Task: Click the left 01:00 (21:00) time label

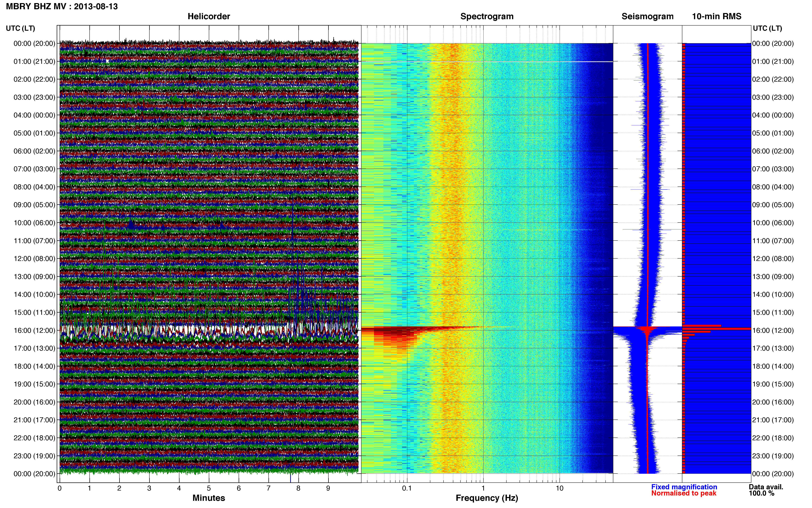Action: pyautogui.click(x=34, y=62)
